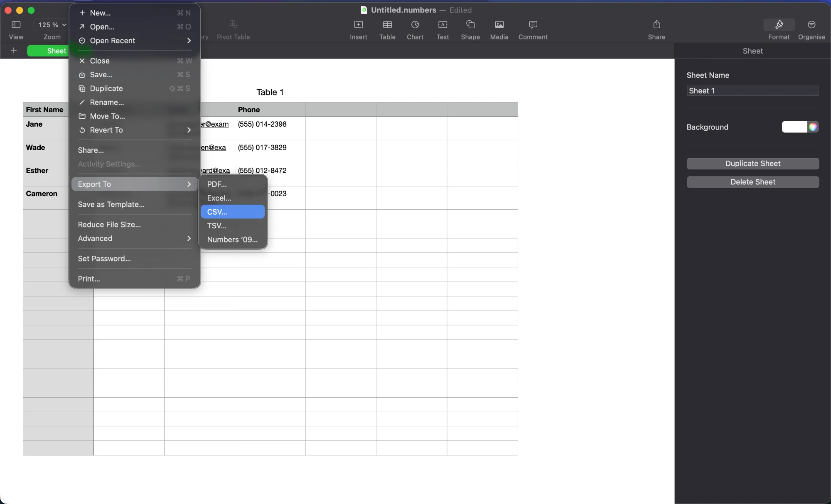Image resolution: width=831 pixels, height=504 pixels.
Task: Export as Numbers '09...
Action: (x=233, y=240)
